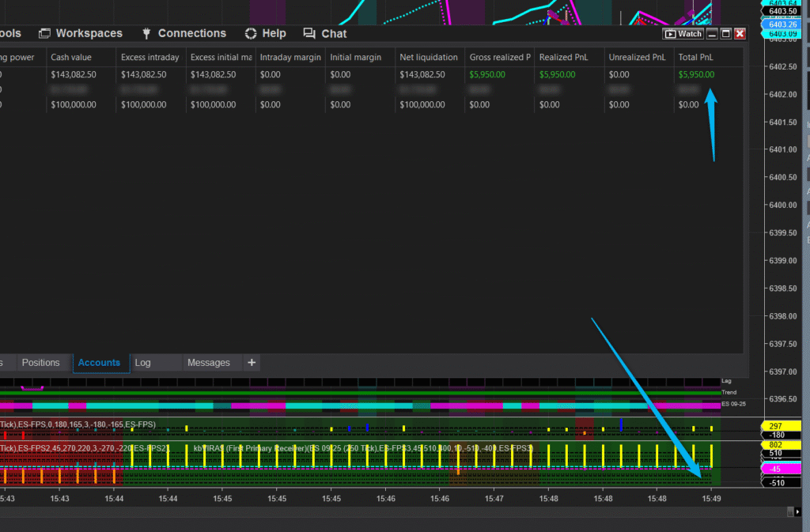Viewport: 810px width, 532px height.
Task: Click the blue 6403.26 price marker
Action: tap(782, 25)
